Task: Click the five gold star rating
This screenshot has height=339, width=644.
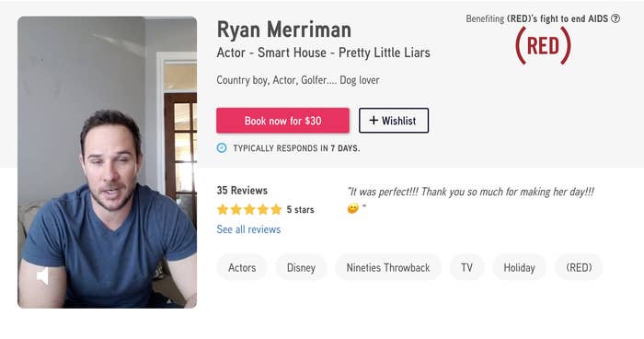Action: coord(249,209)
